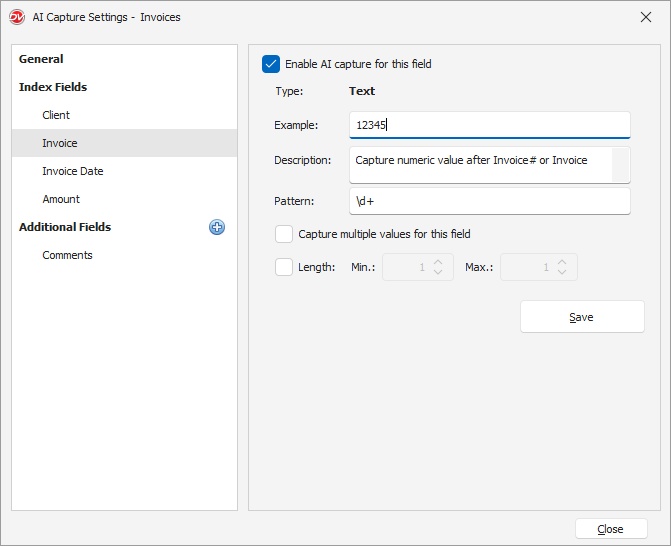This screenshot has height=546, width=671.
Task: Decrease the Min. length value
Action: click(438, 272)
